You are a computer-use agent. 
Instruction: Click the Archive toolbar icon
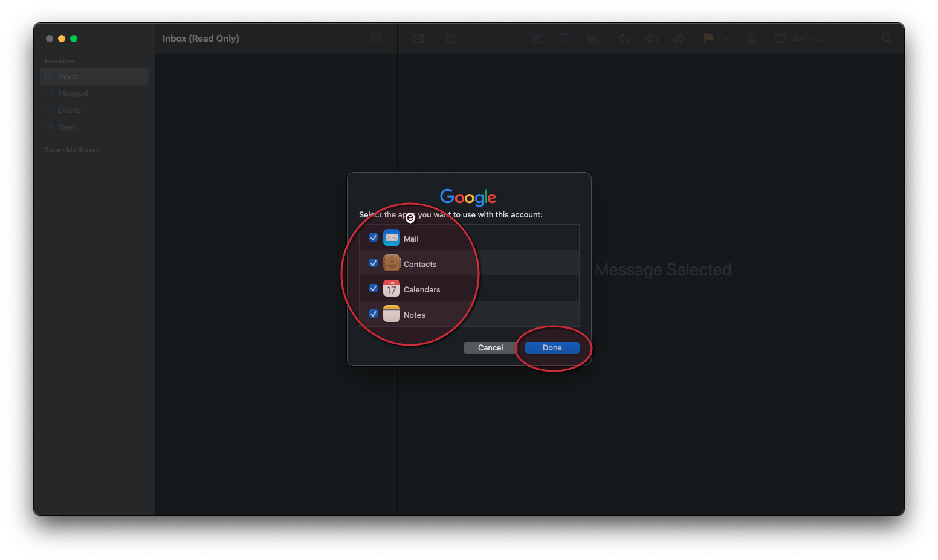coord(536,39)
